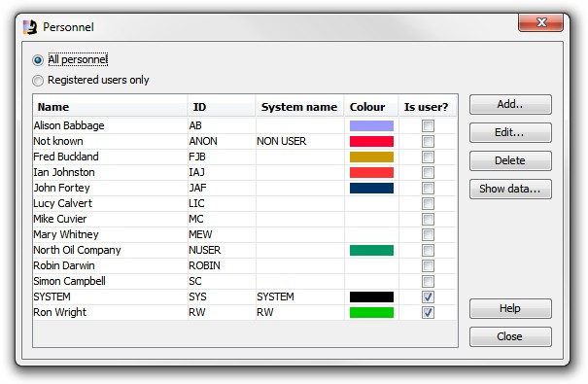Tick Is user checkbox for Fred Buckland

(x=428, y=157)
